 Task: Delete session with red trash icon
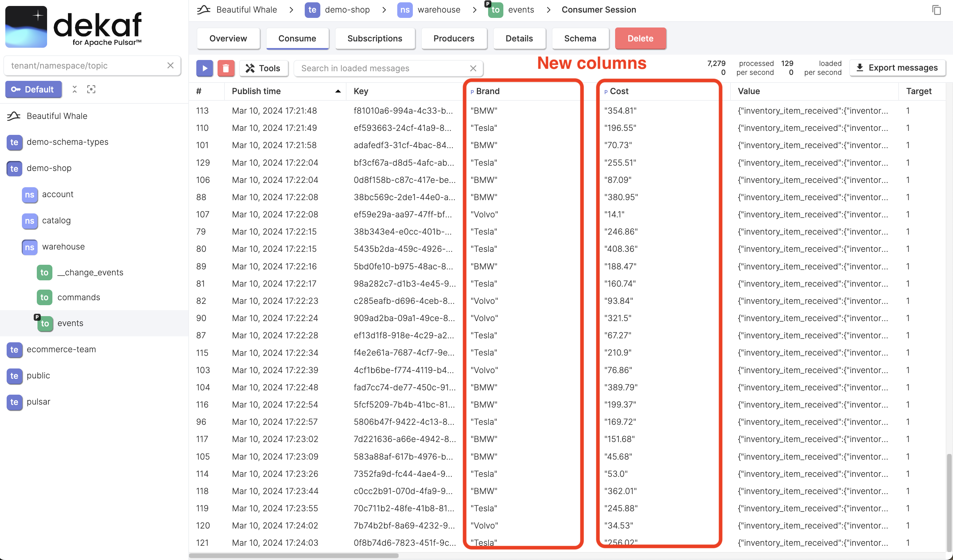(226, 68)
